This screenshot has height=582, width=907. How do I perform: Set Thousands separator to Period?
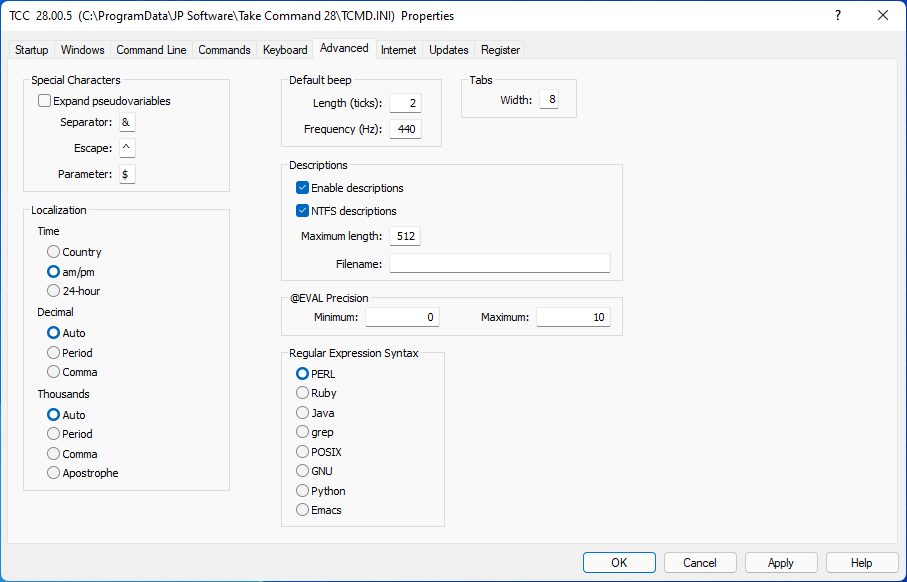tap(69, 433)
